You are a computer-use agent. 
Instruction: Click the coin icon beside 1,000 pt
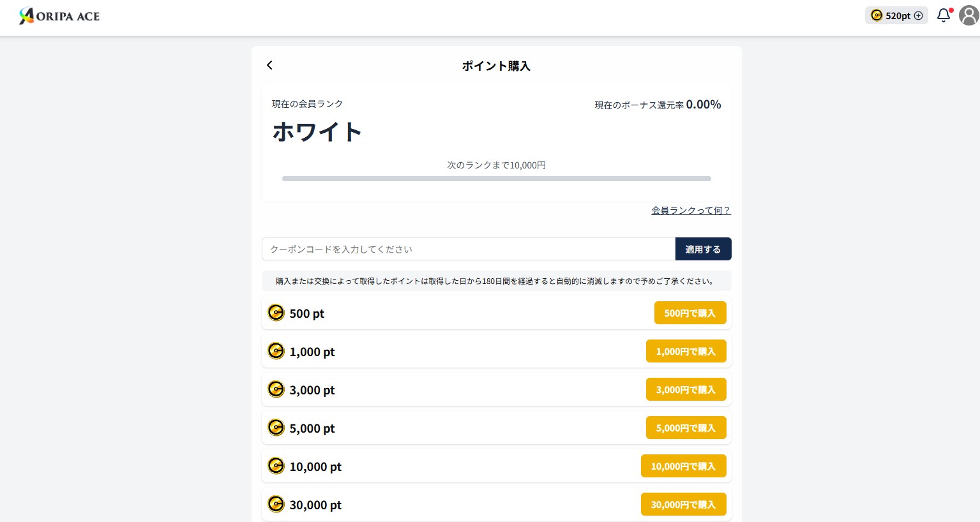276,351
